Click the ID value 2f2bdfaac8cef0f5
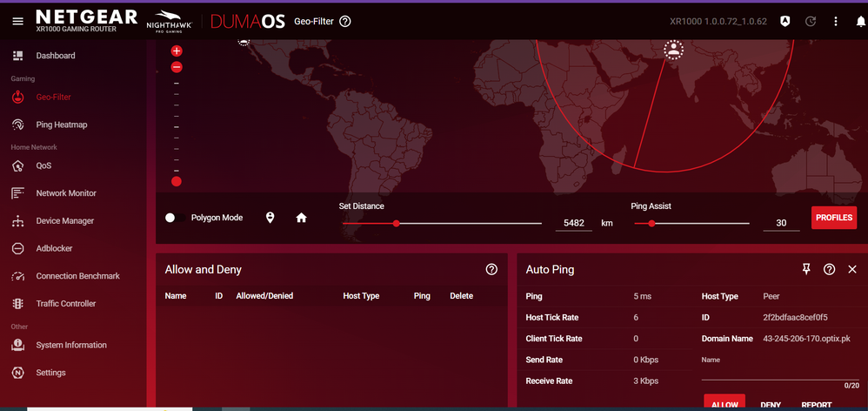The height and width of the screenshot is (411, 868). tap(795, 317)
